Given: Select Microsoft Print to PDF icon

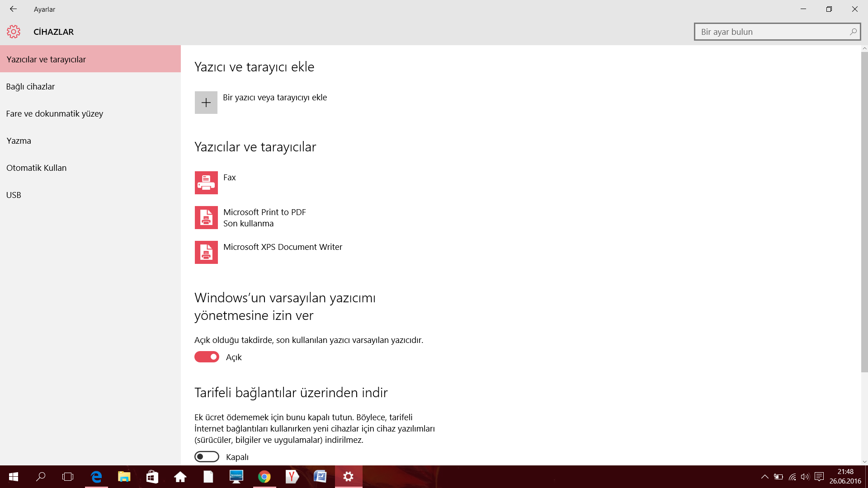Looking at the screenshot, I should point(206,217).
